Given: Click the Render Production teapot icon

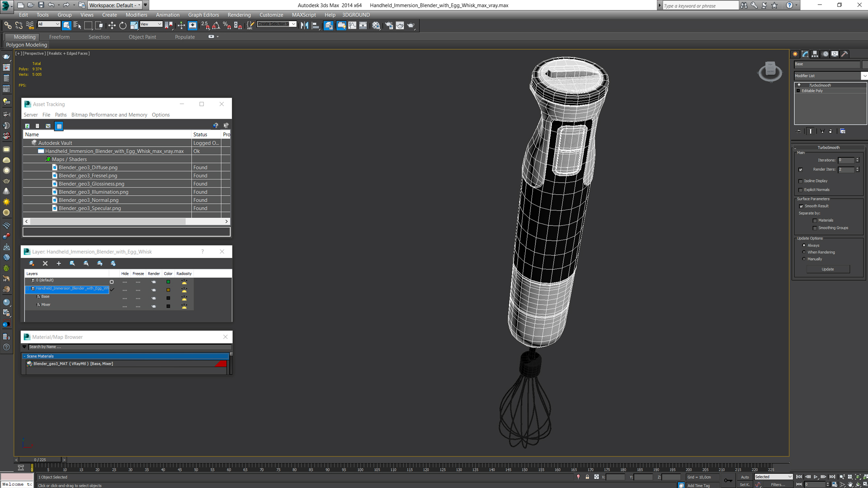Looking at the screenshot, I should (x=411, y=25).
